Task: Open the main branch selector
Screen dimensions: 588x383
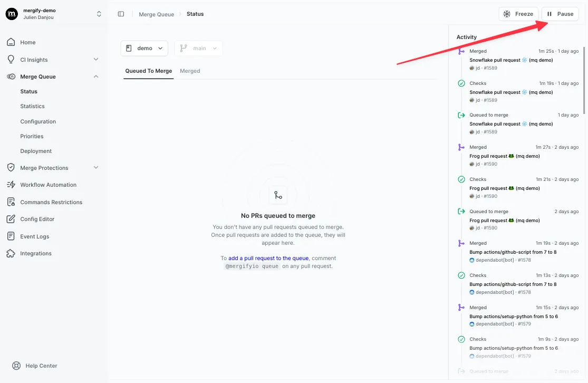Action: [198, 47]
